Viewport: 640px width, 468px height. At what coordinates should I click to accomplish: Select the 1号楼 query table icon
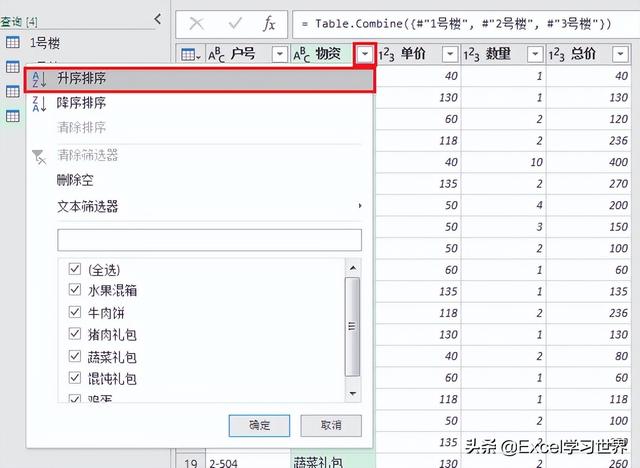[x=12, y=42]
